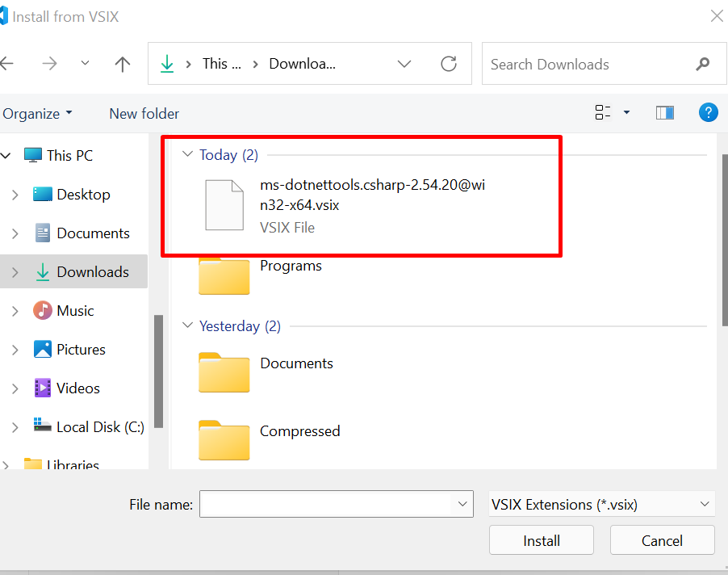Screen dimensions: 728x575
Task: Go up one folder level
Action: pos(123,64)
